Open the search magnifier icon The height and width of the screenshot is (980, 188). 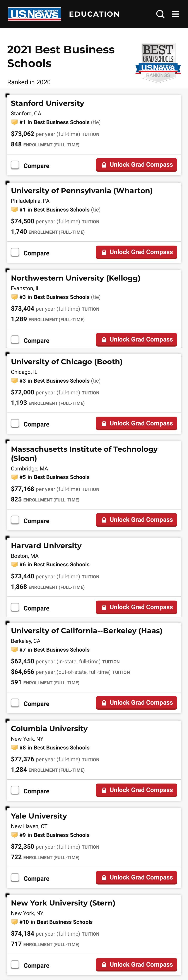160,14
